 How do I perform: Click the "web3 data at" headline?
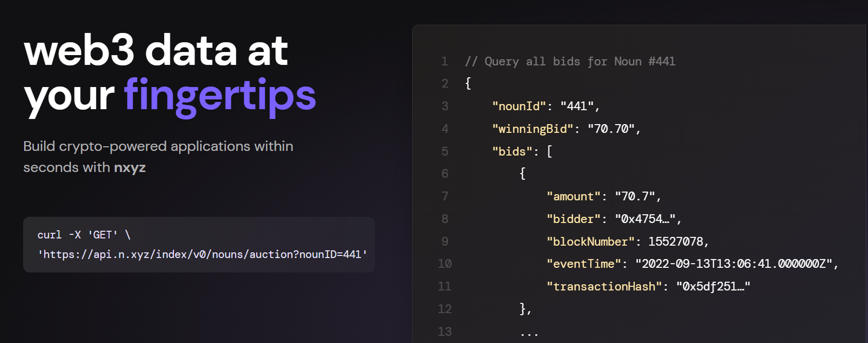coord(155,50)
